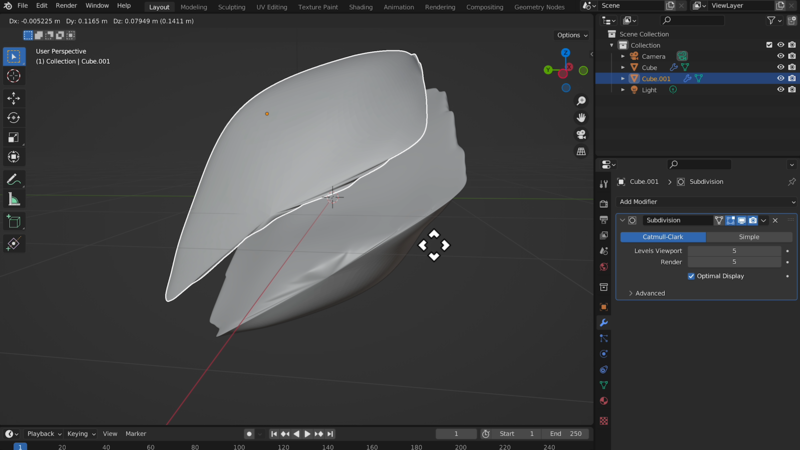This screenshot has height=450, width=800.
Task: Select the Scale tool
Action: [x=14, y=137]
